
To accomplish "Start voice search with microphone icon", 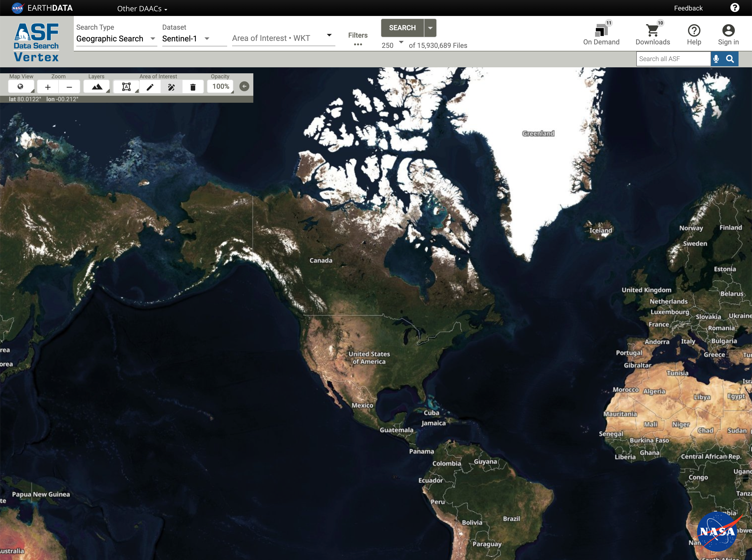I will pos(716,59).
